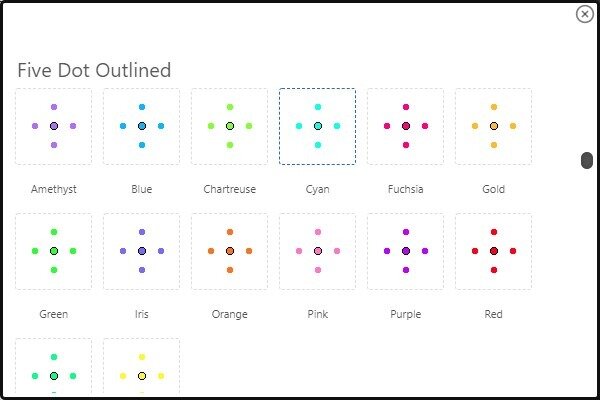Click the Purple label below the icon
Image resolution: width=600 pixels, height=400 pixels.
tap(406, 314)
